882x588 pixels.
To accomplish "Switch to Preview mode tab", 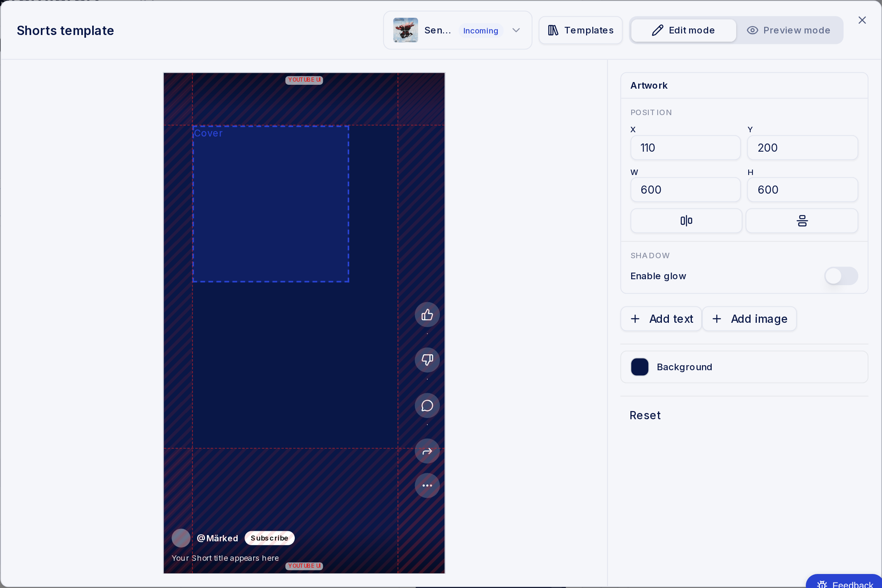I will pos(789,30).
